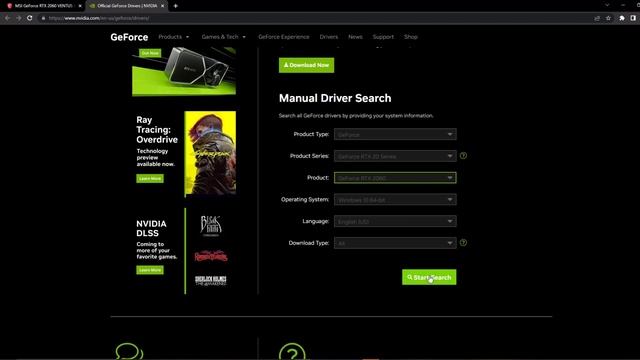Go to GeForce Experience page
The width and height of the screenshot is (640, 360).
284,37
